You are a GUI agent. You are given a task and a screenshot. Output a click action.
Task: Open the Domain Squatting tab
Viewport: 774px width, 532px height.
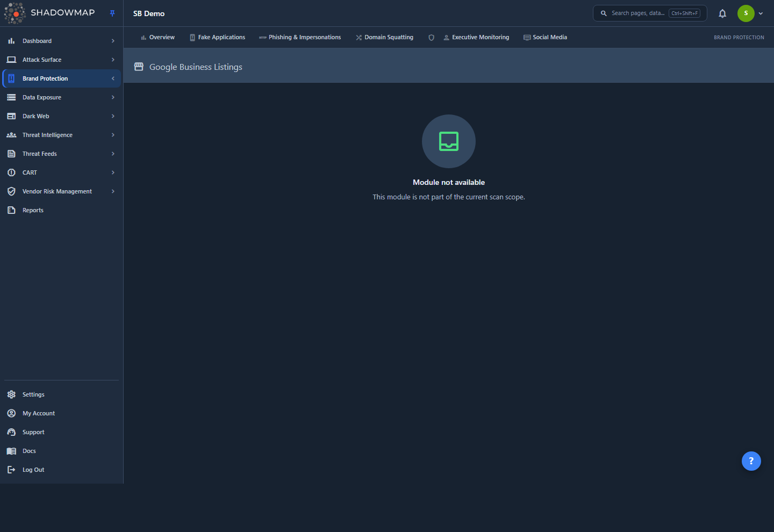[x=384, y=38]
